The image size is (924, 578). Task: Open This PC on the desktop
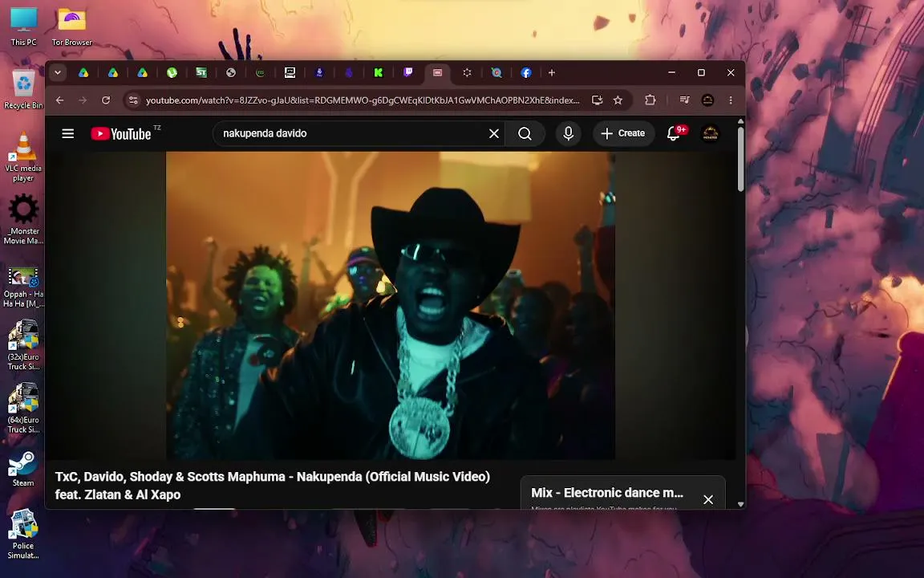23,27
